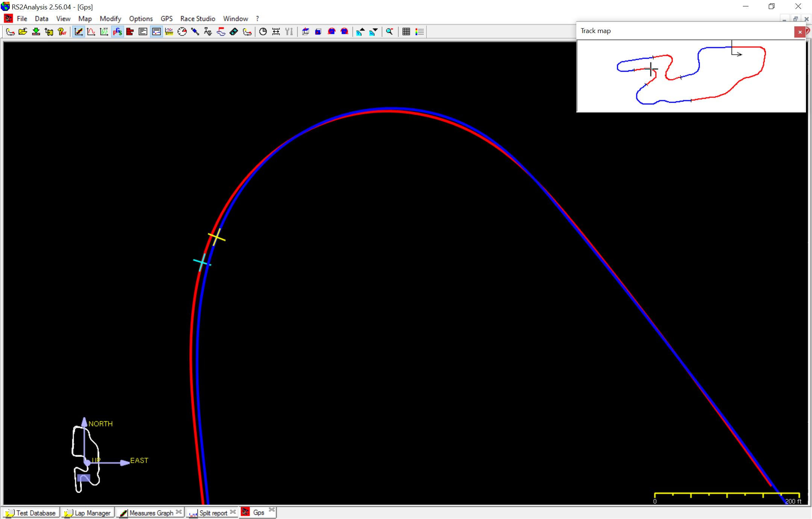812x519 pixels.
Task: Click the track with red flag icon
Action: (x=221, y=32)
